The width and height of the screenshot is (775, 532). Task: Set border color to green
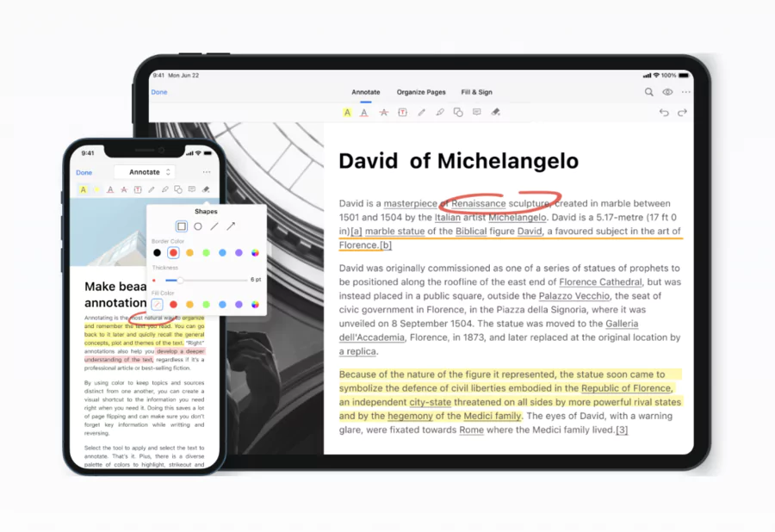point(206,253)
